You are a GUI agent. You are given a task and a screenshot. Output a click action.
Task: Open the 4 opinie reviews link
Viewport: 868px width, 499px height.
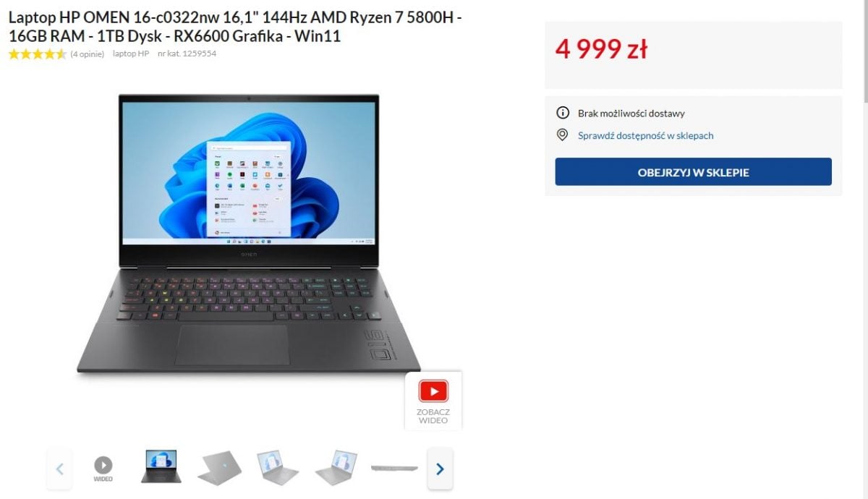tap(87, 54)
